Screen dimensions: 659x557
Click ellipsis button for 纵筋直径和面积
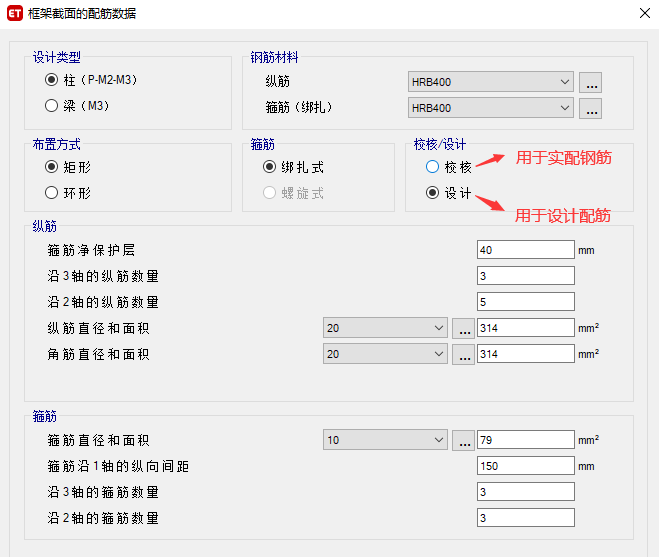[x=464, y=328]
